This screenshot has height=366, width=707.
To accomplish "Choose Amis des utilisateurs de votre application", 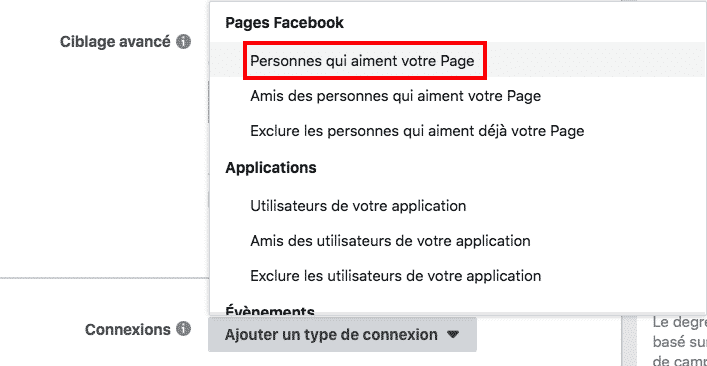I will point(457,241).
